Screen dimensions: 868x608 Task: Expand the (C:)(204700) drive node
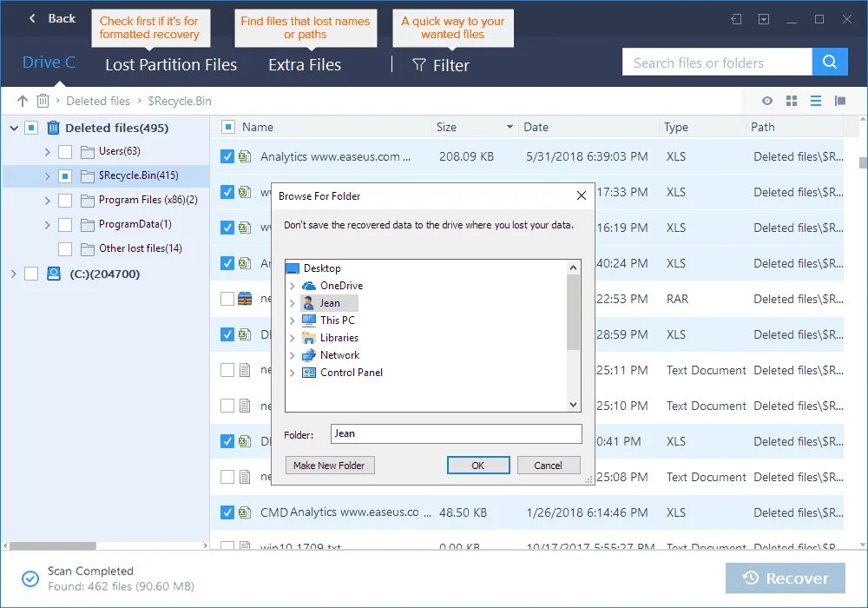(14, 274)
